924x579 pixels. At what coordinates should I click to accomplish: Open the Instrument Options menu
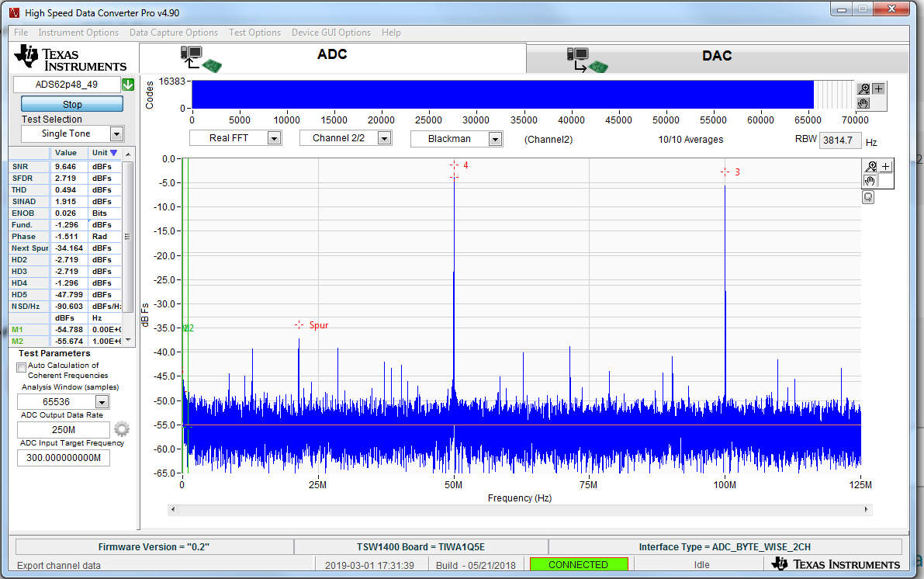[x=78, y=33]
